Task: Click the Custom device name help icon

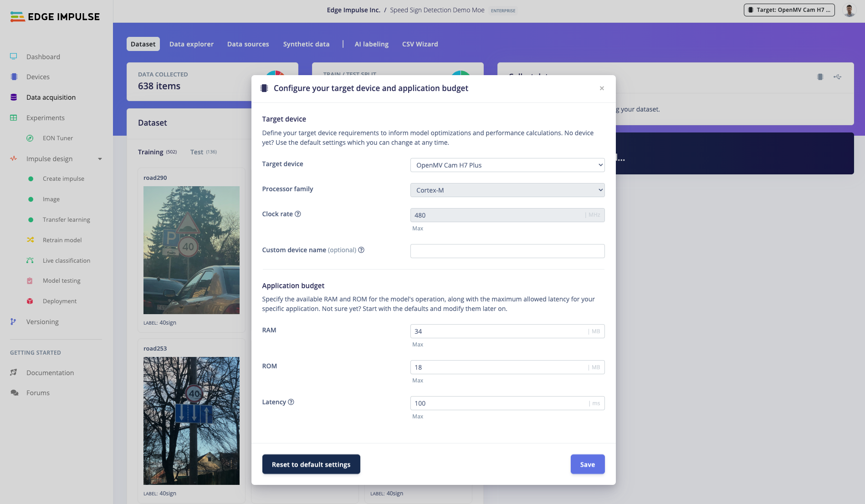Action: [361, 250]
